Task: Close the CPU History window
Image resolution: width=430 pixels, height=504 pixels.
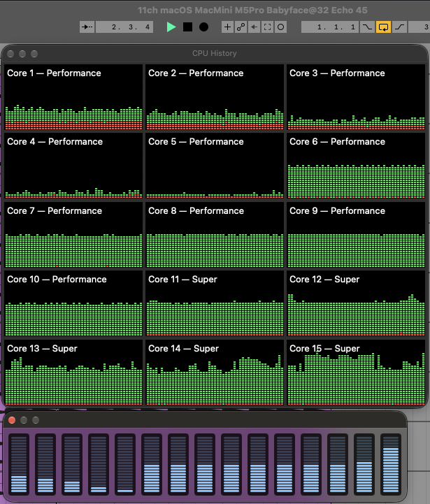Action: 10,54
